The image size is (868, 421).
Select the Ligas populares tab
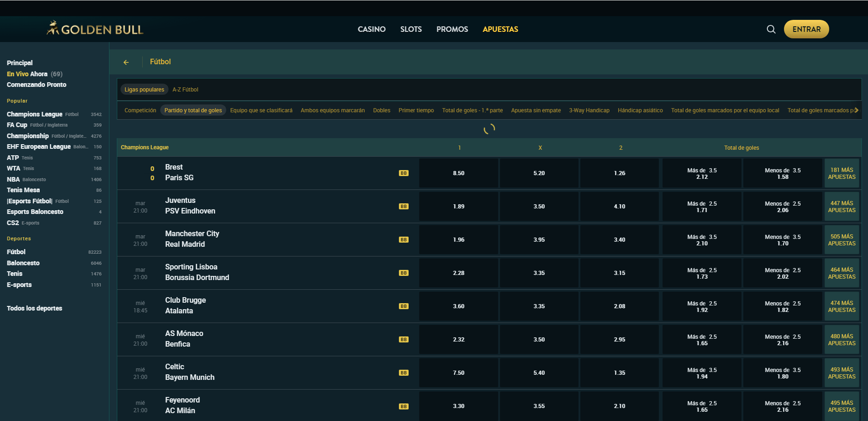[x=144, y=90]
